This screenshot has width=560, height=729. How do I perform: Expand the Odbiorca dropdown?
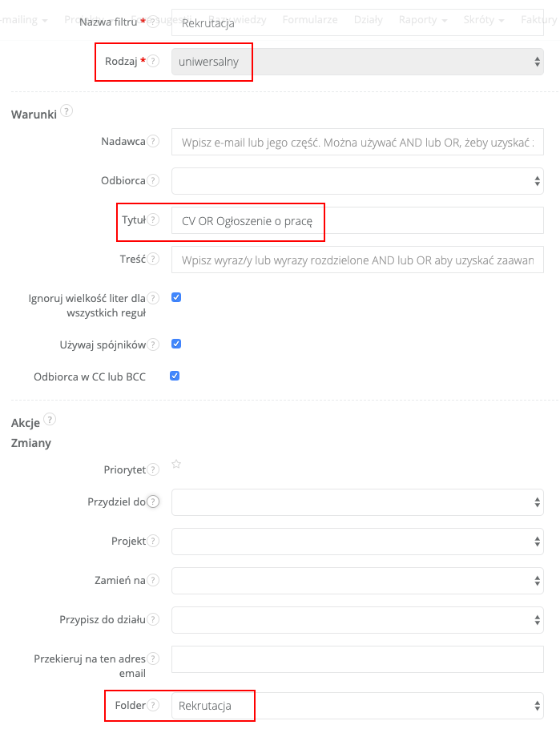pos(357,181)
